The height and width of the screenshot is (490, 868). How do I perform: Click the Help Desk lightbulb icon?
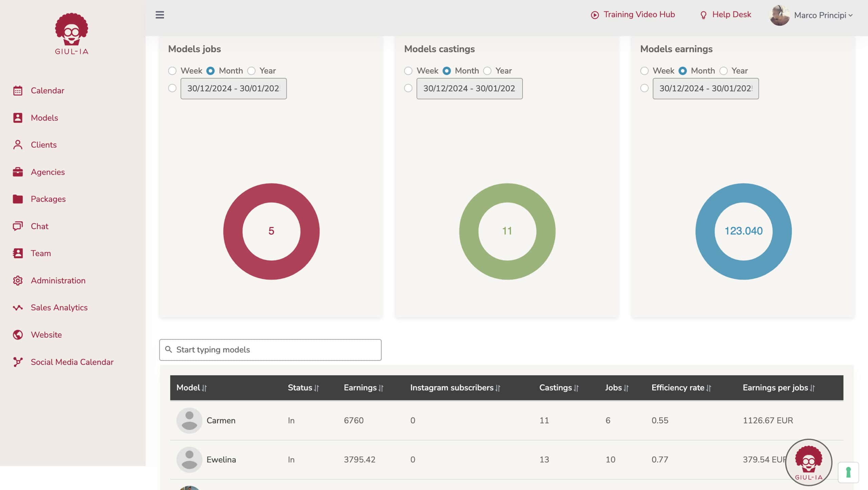704,15
